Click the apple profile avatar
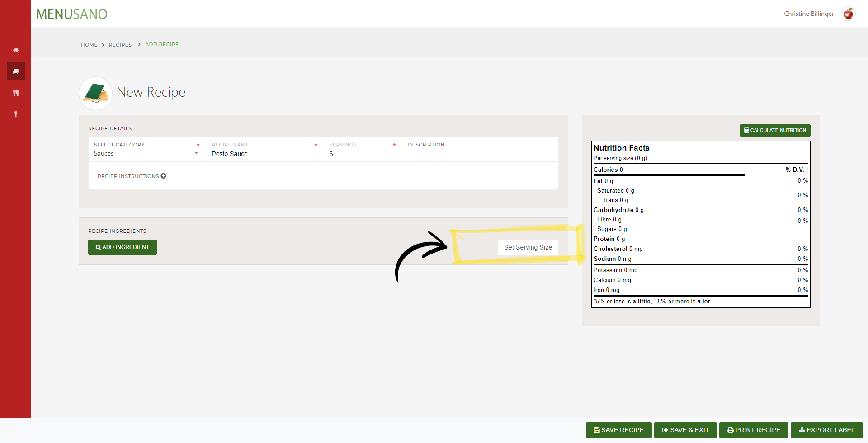This screenshot has width=868, height=443. point(848,14)
